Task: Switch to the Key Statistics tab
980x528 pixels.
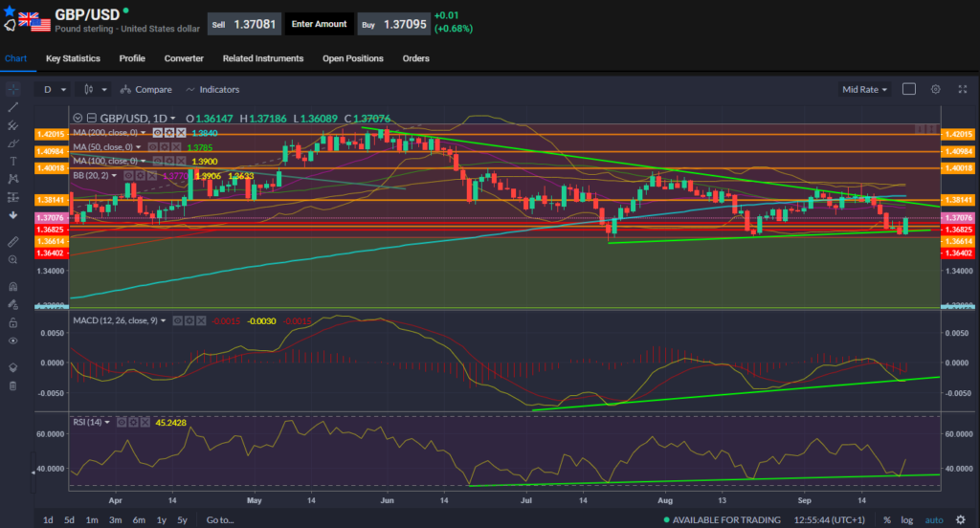Action: click(x=73, y=58)
